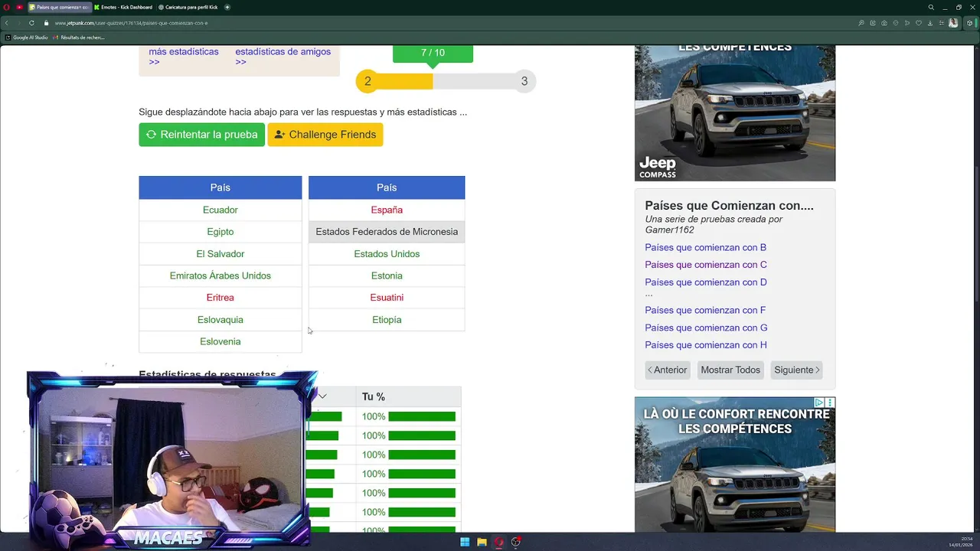Image resolution: width=980 pixels, height=551 pixels.
Task: Click the upper Jeep Compass advertisement
Action: pos(735,113)
